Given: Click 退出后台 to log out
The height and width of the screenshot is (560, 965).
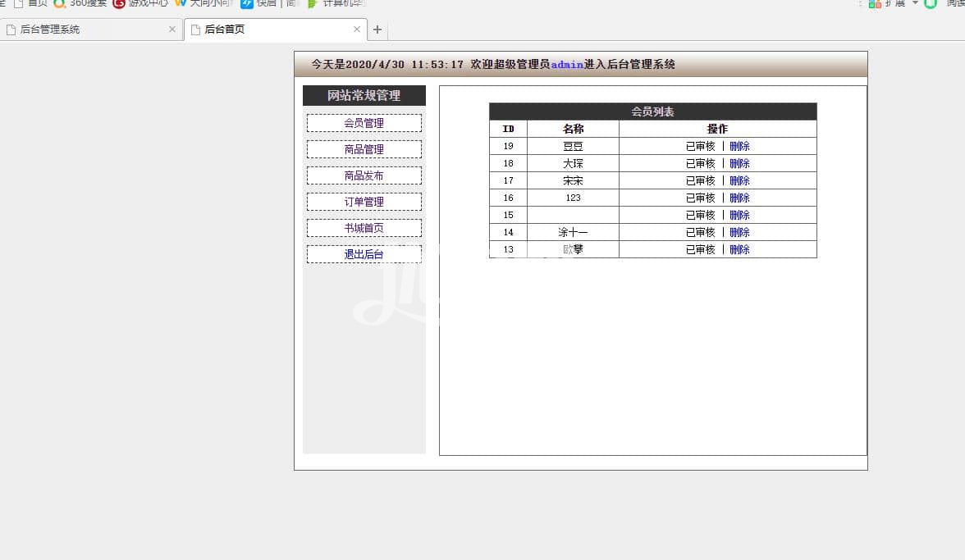Looking at the screenshot, I should click(x=364, y=254).
